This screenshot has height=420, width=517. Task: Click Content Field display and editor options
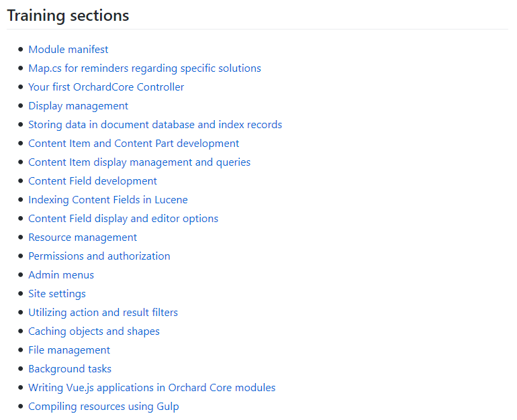[124, 219]
